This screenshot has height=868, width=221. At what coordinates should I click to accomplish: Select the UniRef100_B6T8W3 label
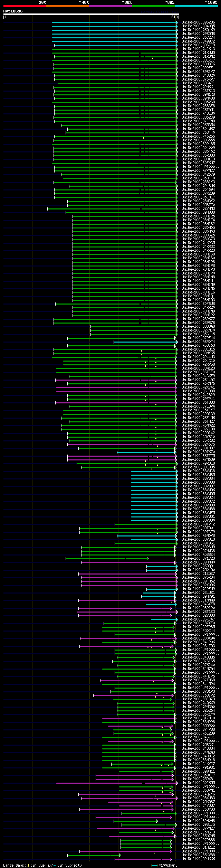click(198, 403)
